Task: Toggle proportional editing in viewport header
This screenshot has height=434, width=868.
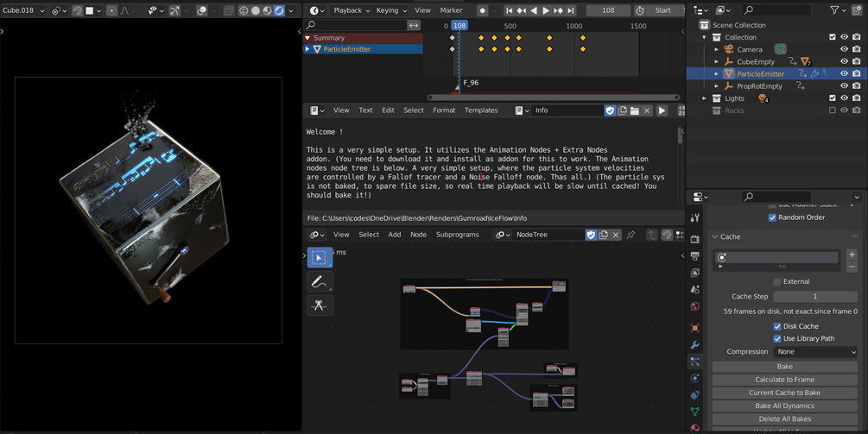Action: 111,10
